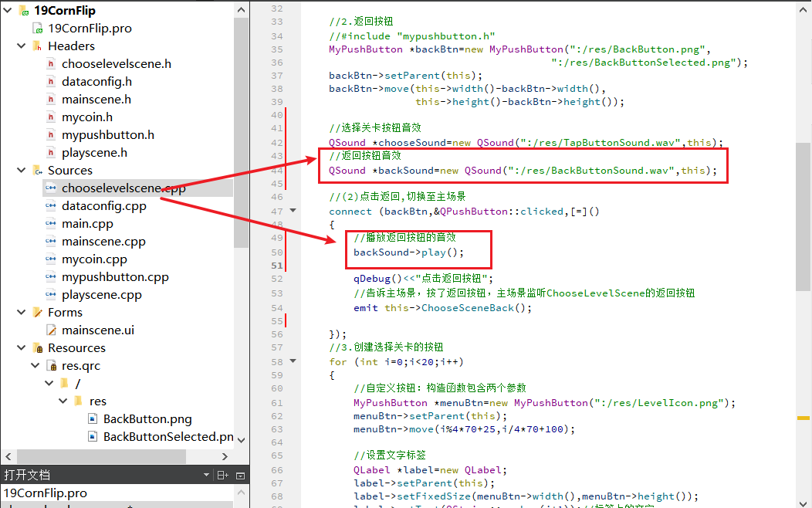Screen dimensions: 812x508
Task: Click the backBtn->setParent(this); line
Action: point(405,76)
